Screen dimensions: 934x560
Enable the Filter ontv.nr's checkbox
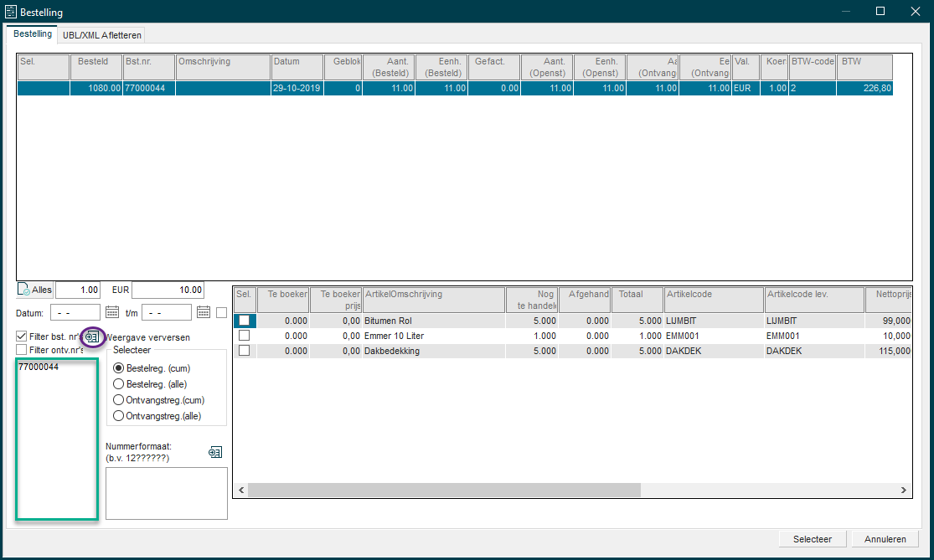tap(22, 350)
